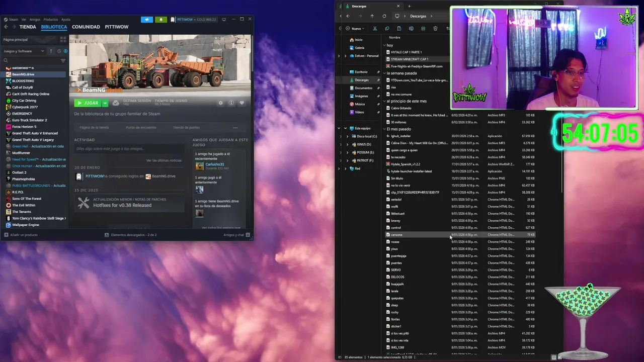
Task: Click the Rename icon in Explorer toolbar
Action: tap(411, 29)
